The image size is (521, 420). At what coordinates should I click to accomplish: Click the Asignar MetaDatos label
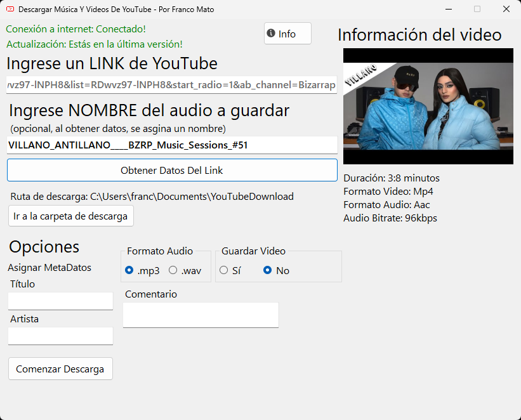tap(49, 268)
